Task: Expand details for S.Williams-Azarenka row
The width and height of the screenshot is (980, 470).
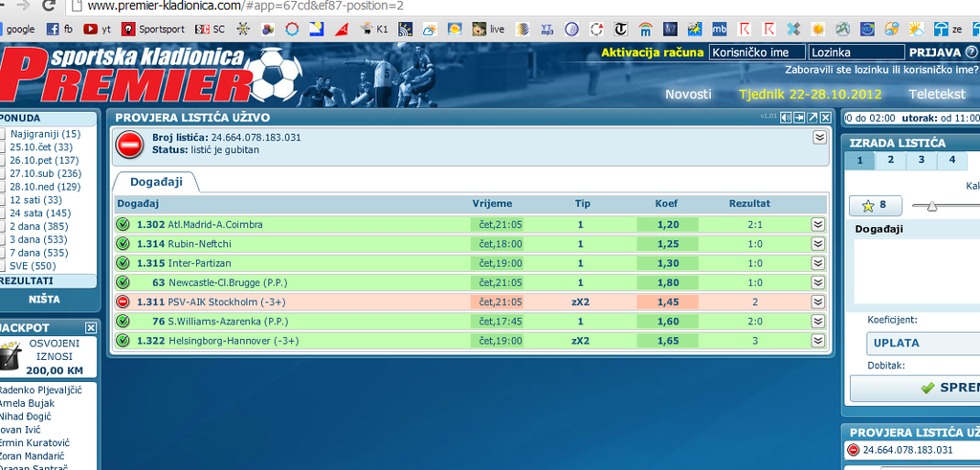Action: [817, 322]
